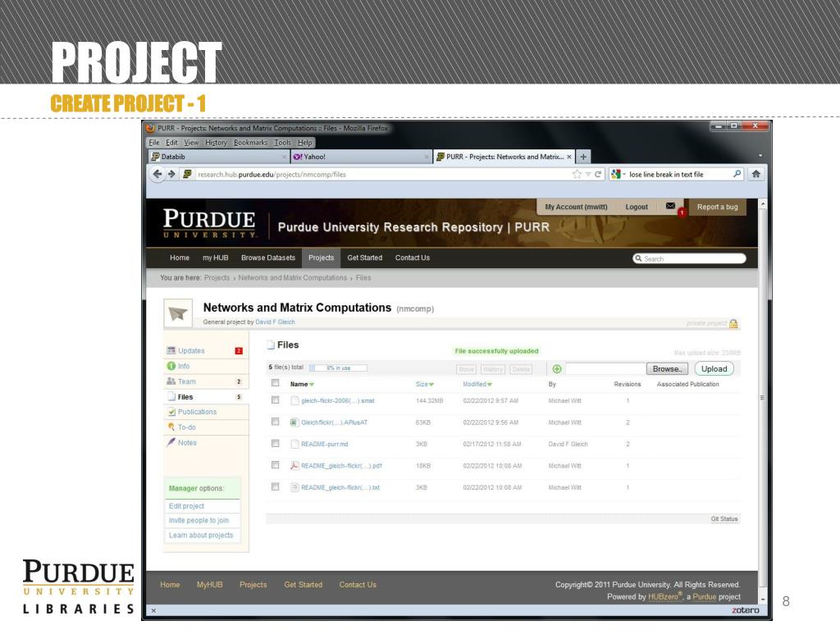Sort files by Modified column
This screenshot has width=840, height=630.
click(x=477, y=384)
